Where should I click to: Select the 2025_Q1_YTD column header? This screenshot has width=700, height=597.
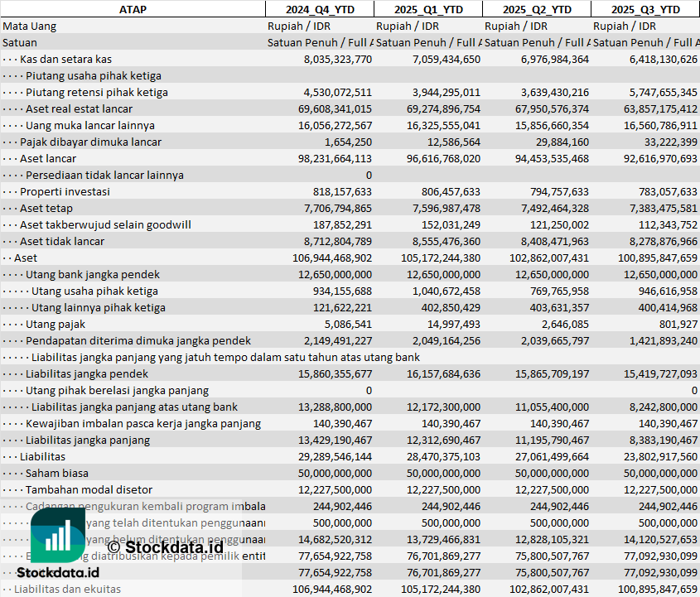(427, 9)
